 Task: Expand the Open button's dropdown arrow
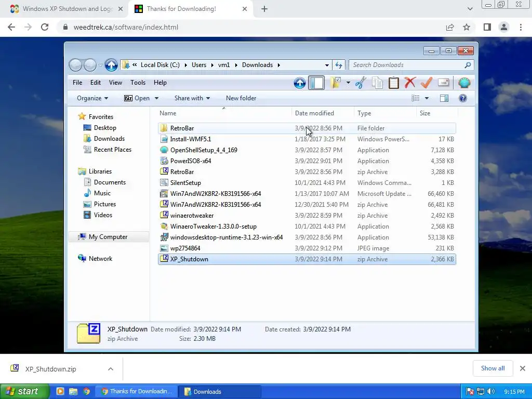click(x=156, y=98)
